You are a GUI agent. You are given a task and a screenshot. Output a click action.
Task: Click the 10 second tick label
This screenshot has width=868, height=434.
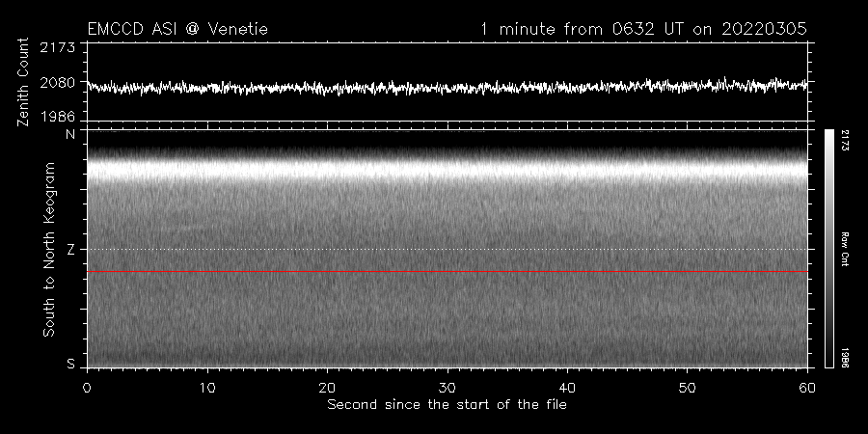[x=207, y=388]
